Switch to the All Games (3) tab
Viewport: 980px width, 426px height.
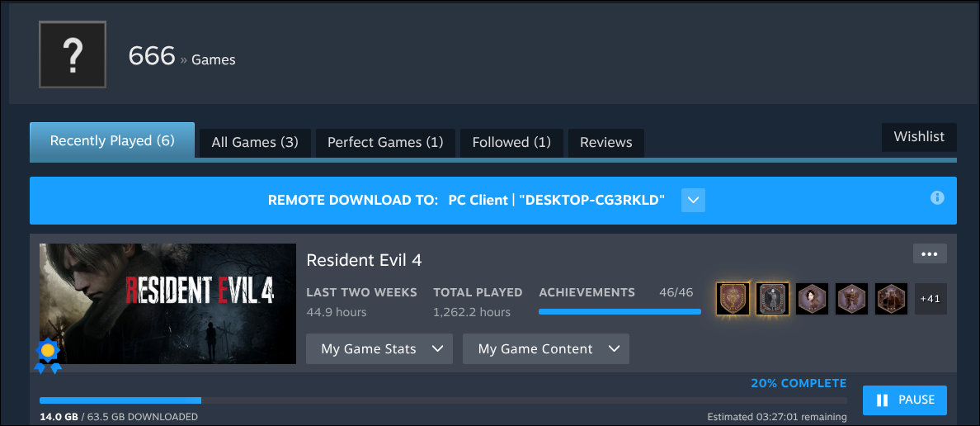pyautogui.click(x=255, y=143)
